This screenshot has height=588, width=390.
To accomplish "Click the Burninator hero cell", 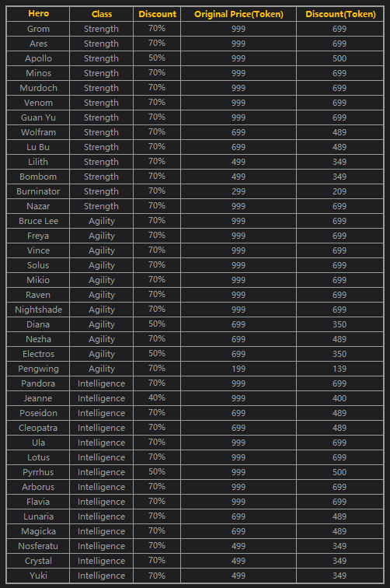I will pos(38,191).
